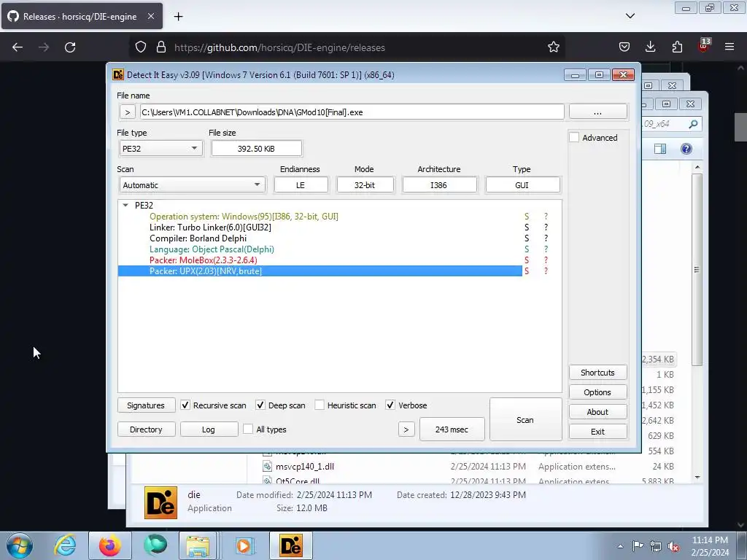Image resolution: width=747 pixels, height=560 pixels.
Task: Select the Linker Turbo Linker row
Action: pos(320,227)
